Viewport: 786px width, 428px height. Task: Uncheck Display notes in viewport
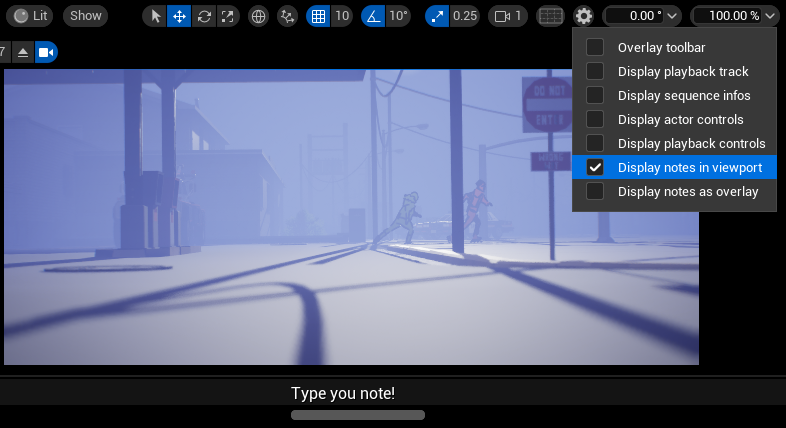coord(595,167)
